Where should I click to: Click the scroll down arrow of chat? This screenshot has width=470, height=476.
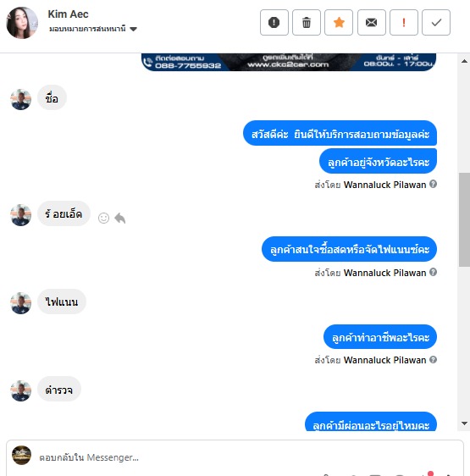point(464,423)
